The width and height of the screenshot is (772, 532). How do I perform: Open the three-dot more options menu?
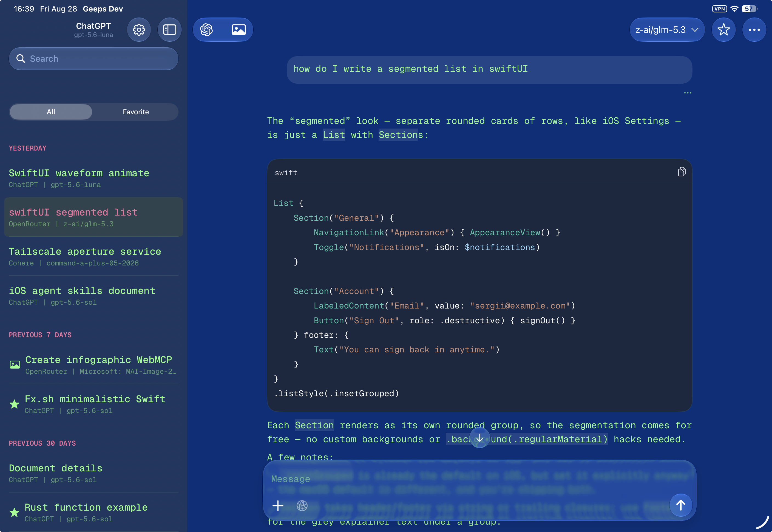[x=754, y=30]
